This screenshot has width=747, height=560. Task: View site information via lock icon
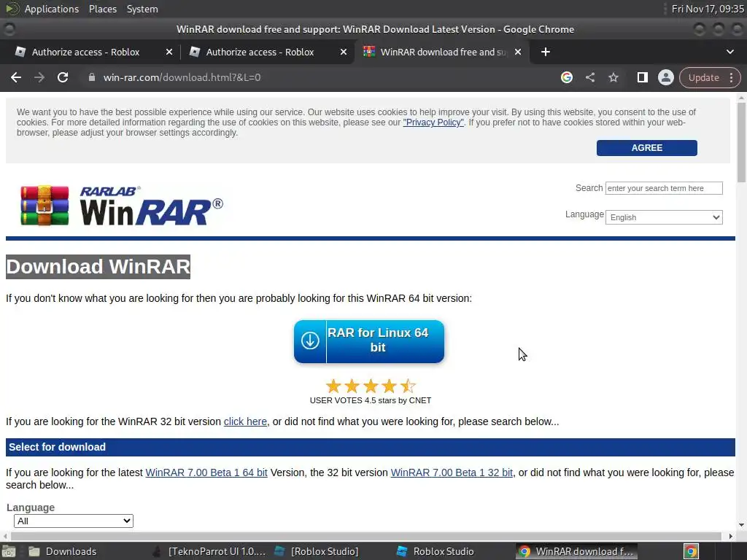(92, 77)
